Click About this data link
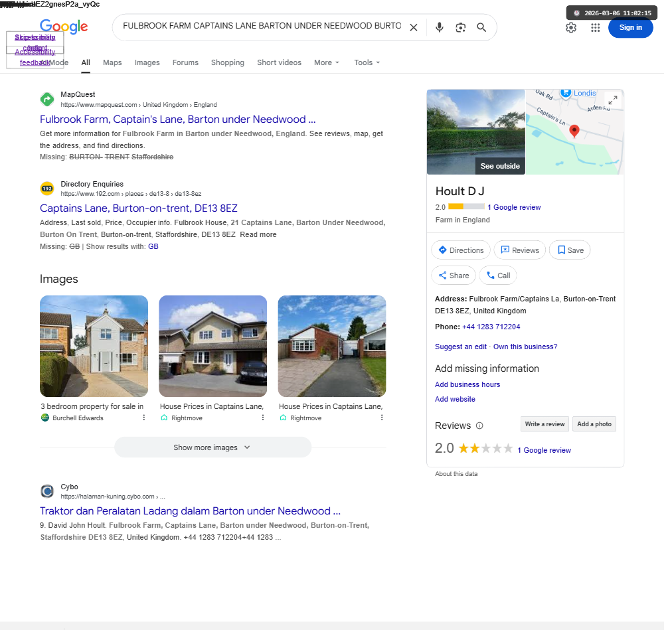The height and width of the screenshot is (630, 672). pos(456,474)
